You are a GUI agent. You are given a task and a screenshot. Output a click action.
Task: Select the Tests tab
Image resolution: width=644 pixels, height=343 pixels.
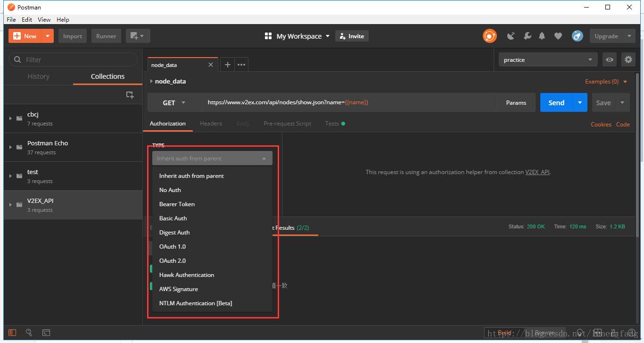click(335, 124)
